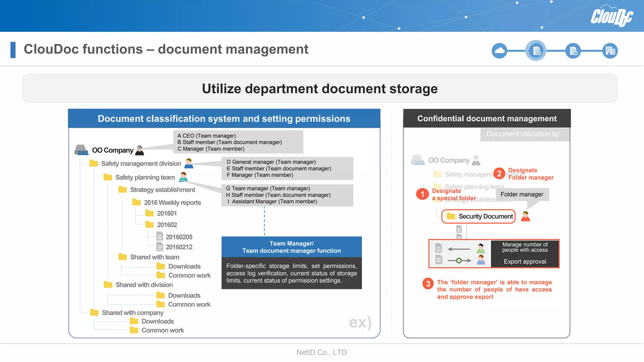The height and width of the screenshot is (362, 644).
Task: Click the person icon next to Safety management division
Action: point(189,163)
